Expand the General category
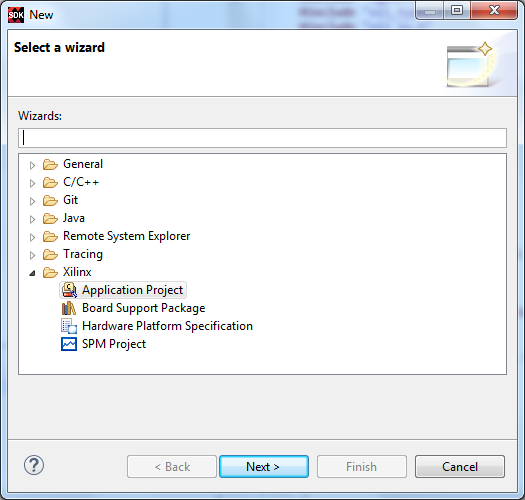 [32, 165]
